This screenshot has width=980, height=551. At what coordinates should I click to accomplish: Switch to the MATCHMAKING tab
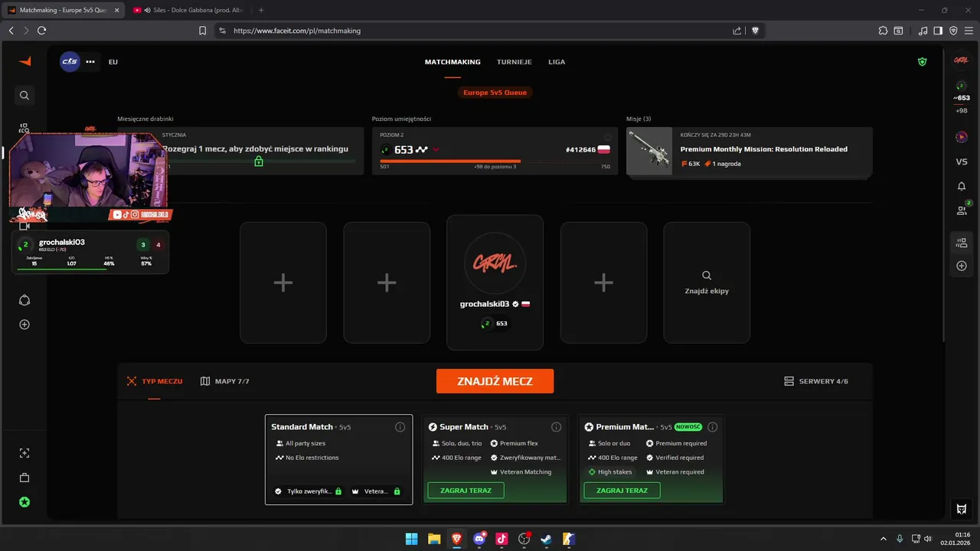click(452, 62)
